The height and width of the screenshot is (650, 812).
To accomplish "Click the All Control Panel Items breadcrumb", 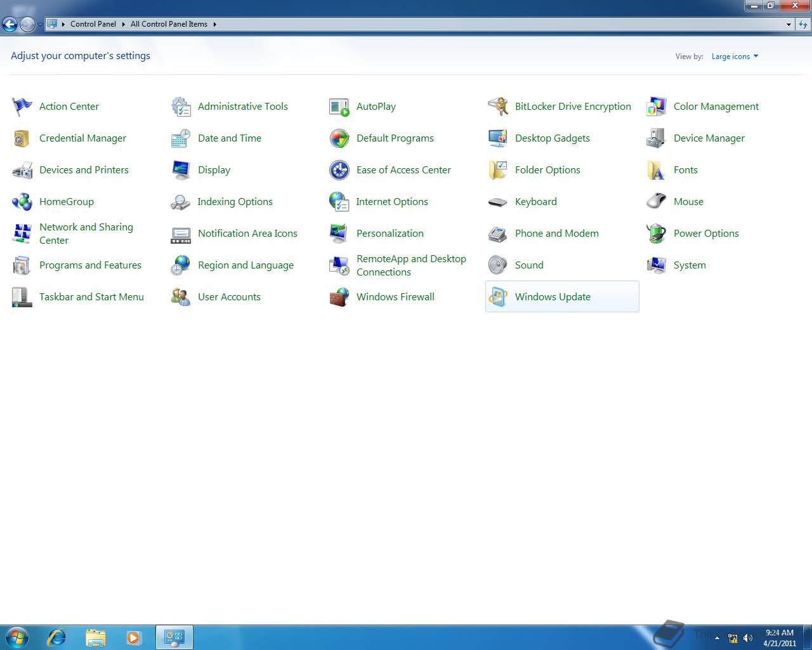I will (x=169, y=24).
